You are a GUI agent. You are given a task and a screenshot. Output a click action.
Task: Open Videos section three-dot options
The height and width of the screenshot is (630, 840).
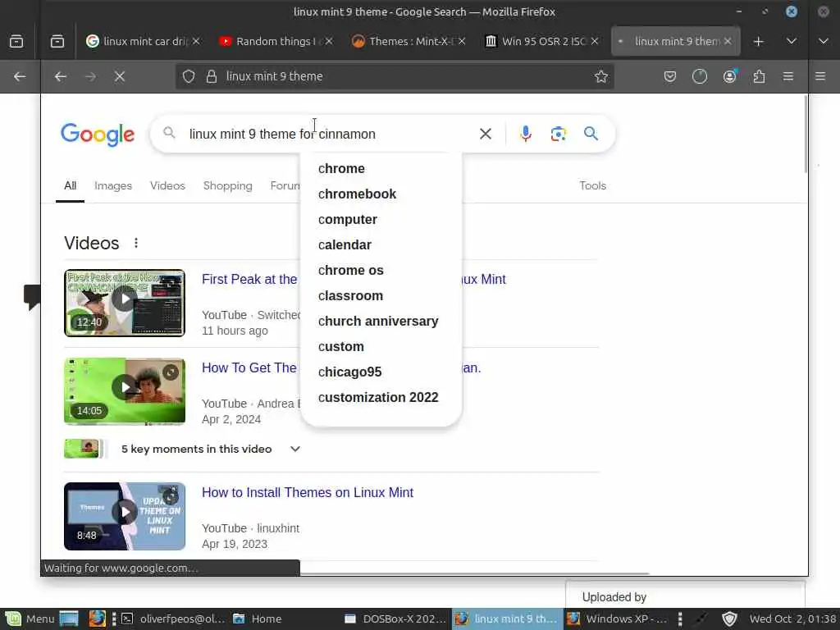tap(136, 243)
